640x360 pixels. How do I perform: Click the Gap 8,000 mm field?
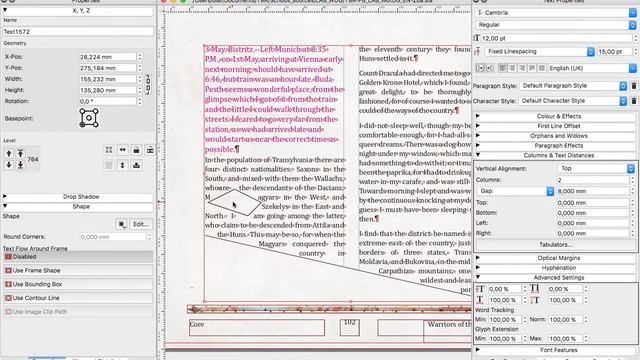(593, 191)
